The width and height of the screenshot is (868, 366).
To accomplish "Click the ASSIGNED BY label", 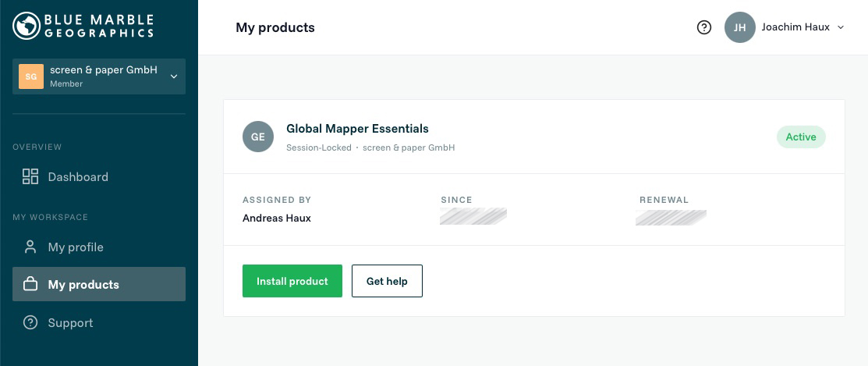I will (x=277, y=200).
